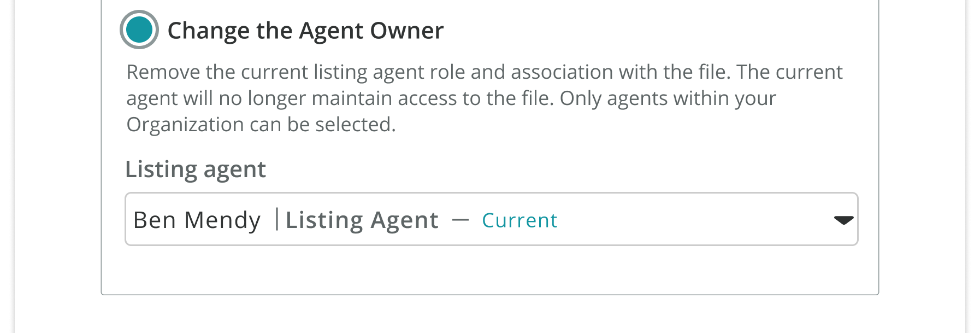Click the phrase "association with the file"
Image resolution: width=980 pixels, height=333 pixels.
click(x=620, y=72)
